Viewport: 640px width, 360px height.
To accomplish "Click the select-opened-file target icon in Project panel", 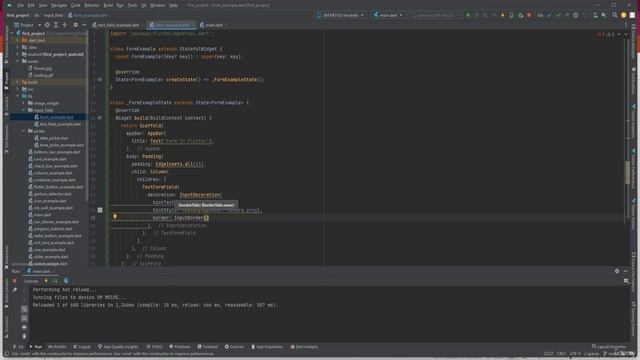I will tap(47, 25).
